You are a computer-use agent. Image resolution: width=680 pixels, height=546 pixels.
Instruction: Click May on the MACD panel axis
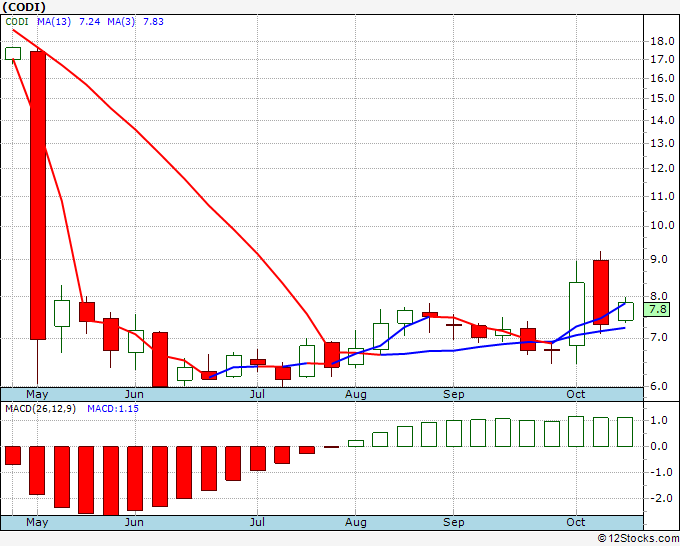click(x=37, y=522)
